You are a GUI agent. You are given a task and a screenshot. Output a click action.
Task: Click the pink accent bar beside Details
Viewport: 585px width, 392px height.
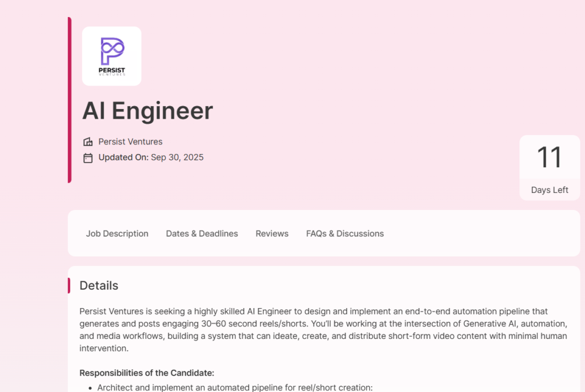pyautogui.click(x=69, y=285)
